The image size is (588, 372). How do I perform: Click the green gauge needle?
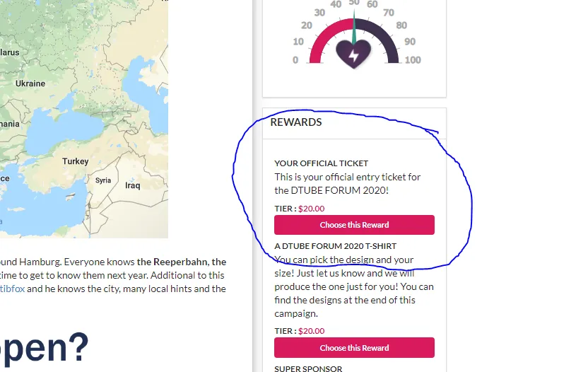(x=353, y=27)
